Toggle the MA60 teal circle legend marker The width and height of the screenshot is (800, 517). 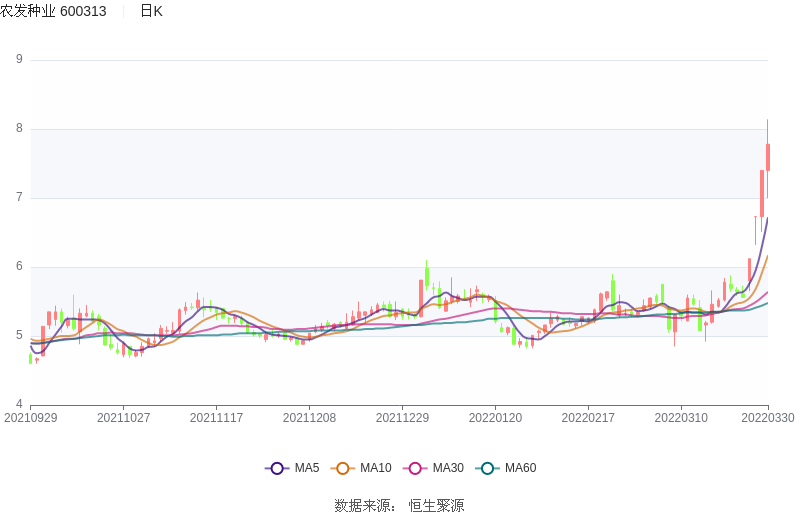[487, 468]
